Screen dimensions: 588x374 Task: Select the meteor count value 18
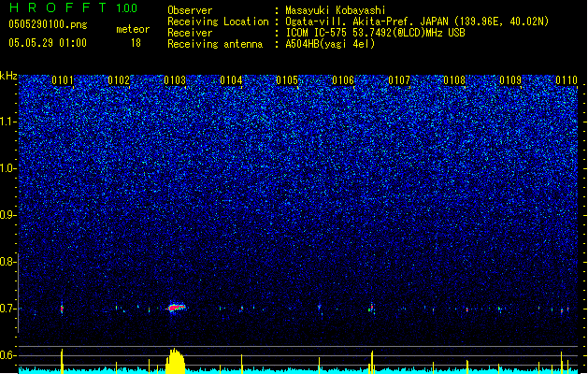pyautogui.click(x=136, y=43)
